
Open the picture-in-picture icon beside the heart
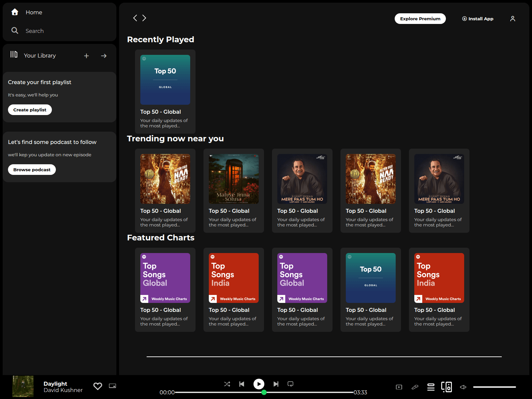point(113,386)
